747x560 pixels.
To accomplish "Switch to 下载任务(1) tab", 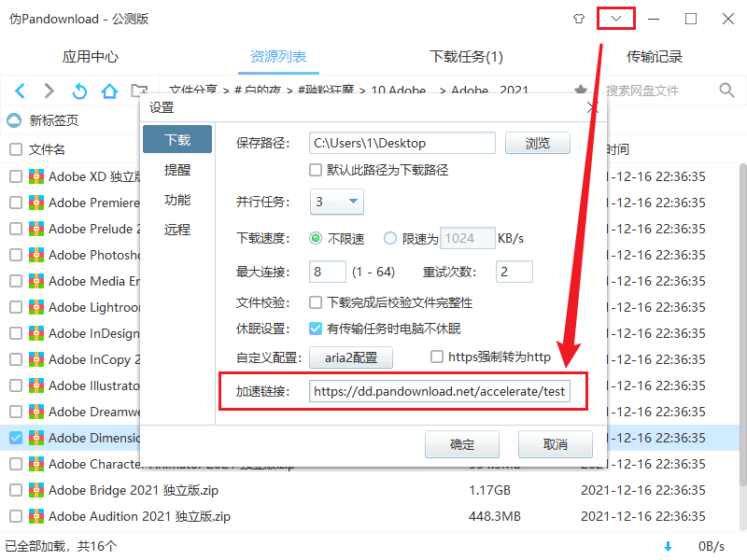I will coord(466,57).
